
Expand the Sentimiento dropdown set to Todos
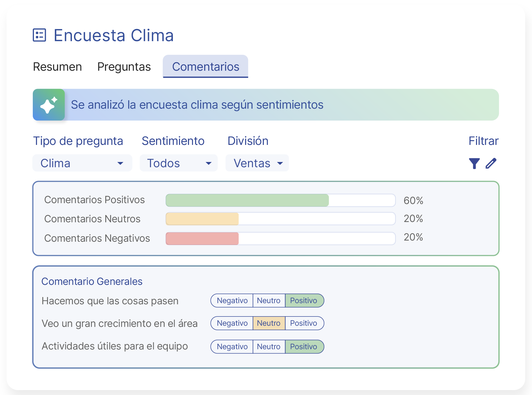pos(178,163)
